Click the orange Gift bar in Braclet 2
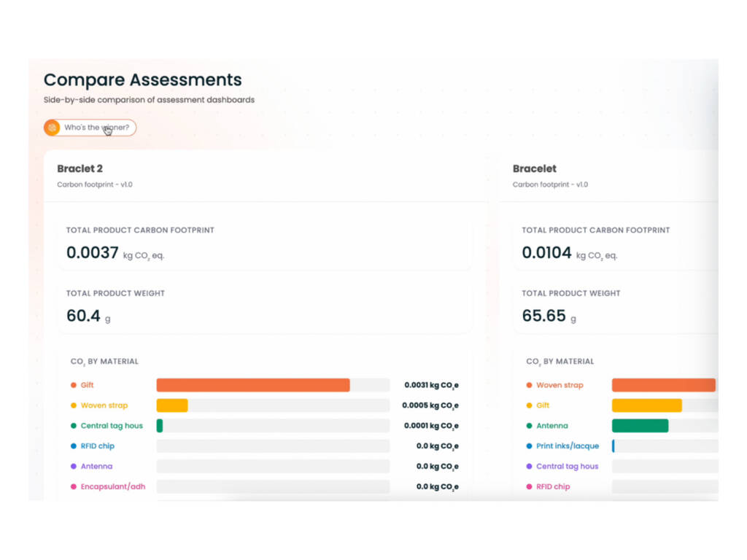The width and height of the screenshot is (747, 560). (253, 385)
